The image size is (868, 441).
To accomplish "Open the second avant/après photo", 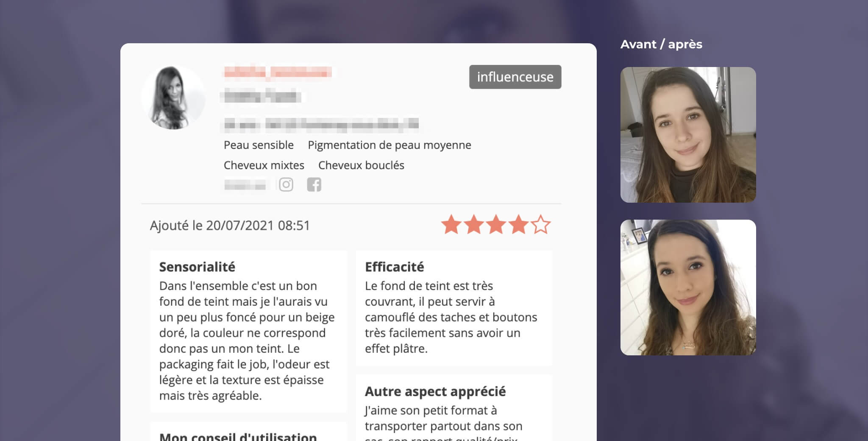I will [688, 287].
